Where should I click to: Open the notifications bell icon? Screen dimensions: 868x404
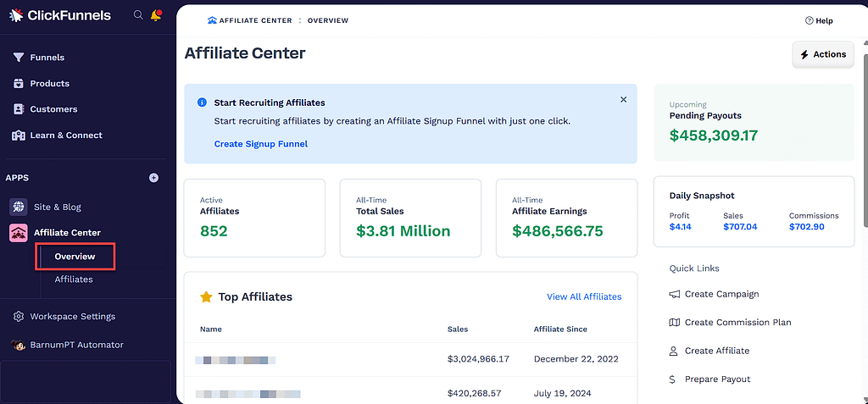tap(156, 15)
